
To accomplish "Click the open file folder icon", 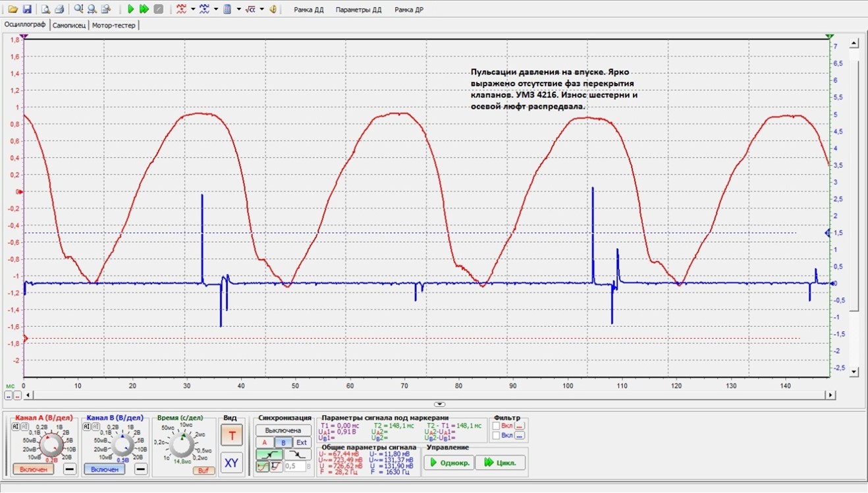I will tap(13, 9).
